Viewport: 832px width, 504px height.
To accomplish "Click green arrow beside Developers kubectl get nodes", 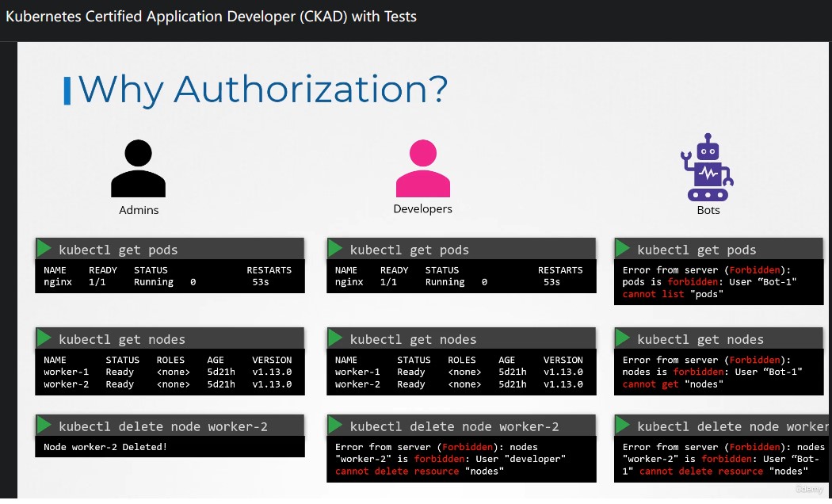I will click(x=335, y=338).
